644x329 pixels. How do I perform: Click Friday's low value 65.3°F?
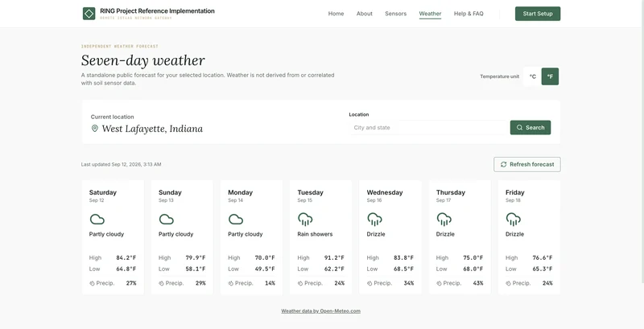[x=543, y=269]
